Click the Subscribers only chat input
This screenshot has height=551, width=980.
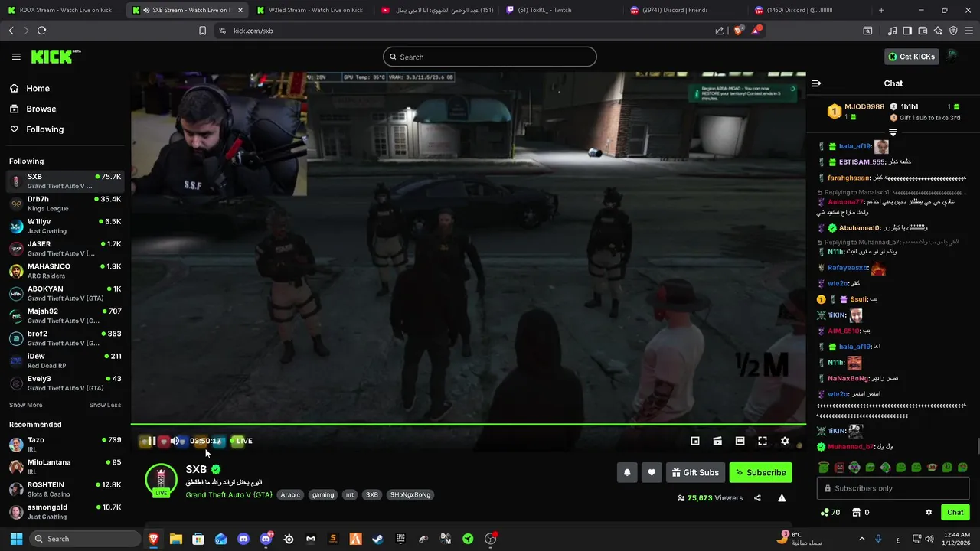point(893,488)
